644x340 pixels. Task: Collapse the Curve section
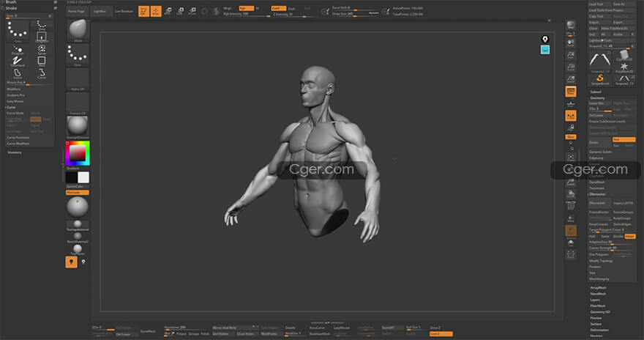11,107
